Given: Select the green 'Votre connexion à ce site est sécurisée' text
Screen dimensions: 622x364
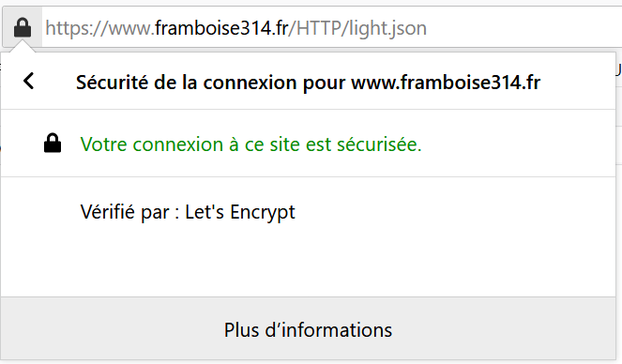Looking at the screenshot, I should 250,144.
